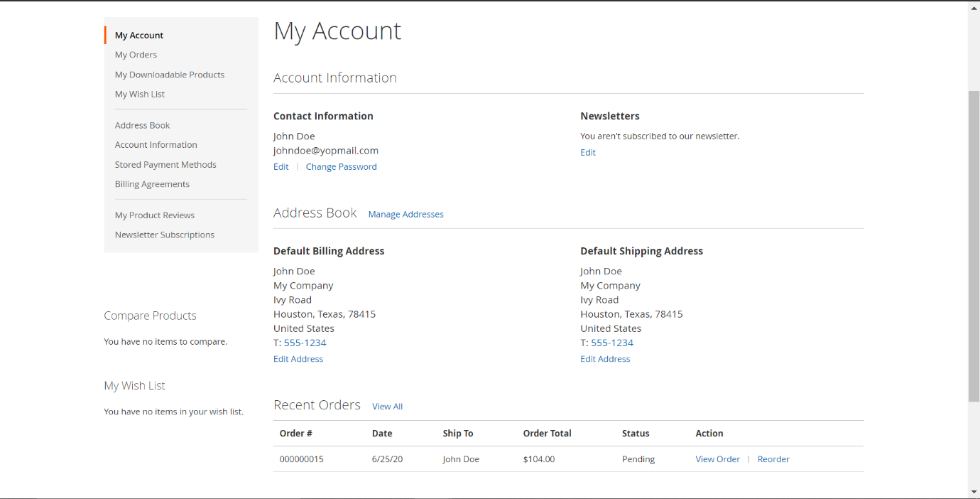This screenshot has width=980, height=499.
Task: Open My Product Reviews
Action: 154,215
